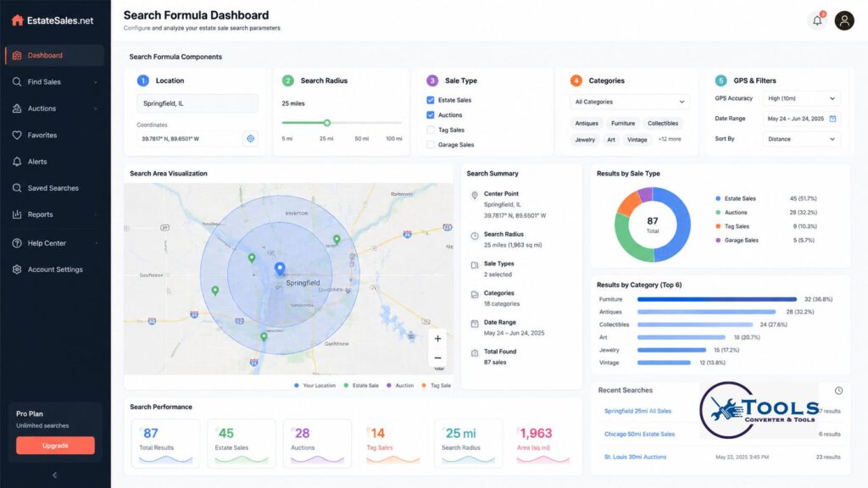Screen dimensions: 868x488
Task: Zoom in on the map
Action: pos(437,339)
